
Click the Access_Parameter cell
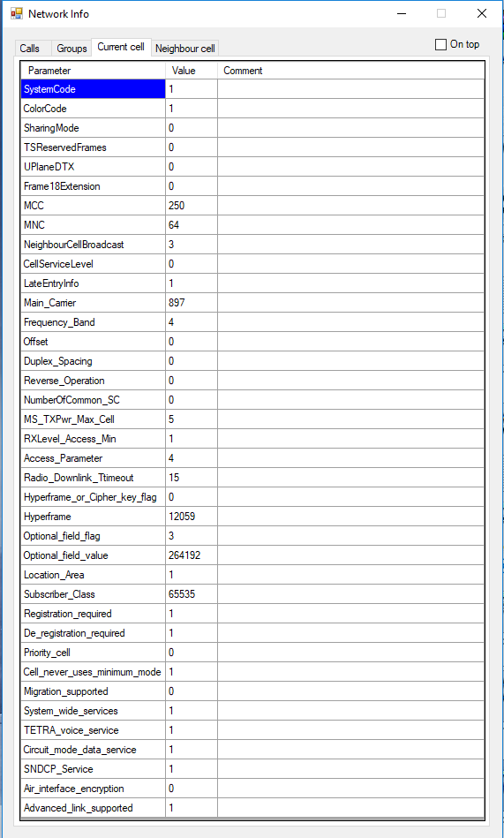93,458
